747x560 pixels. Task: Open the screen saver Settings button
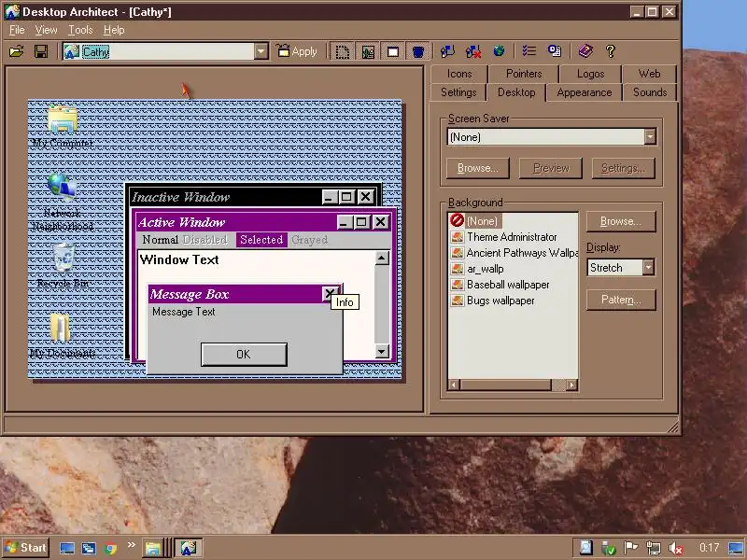623,168
